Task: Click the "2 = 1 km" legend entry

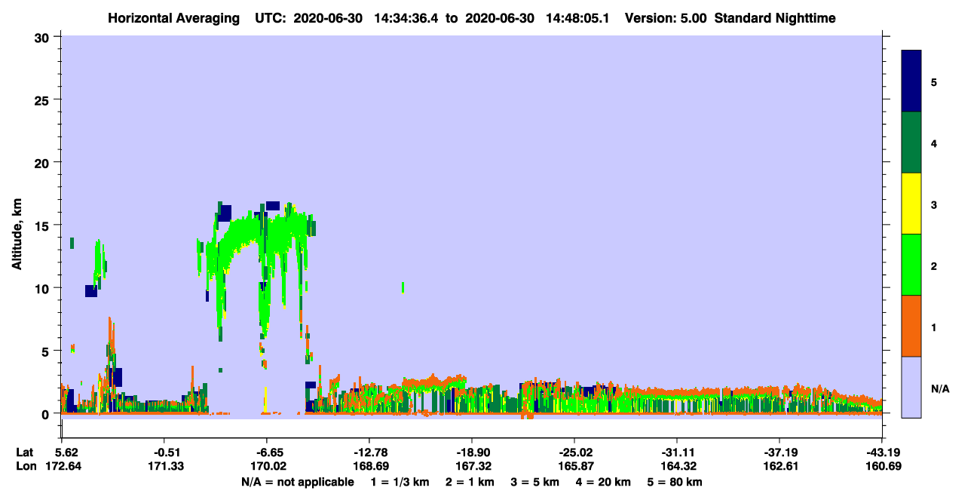Action: [x=469, y=482]
